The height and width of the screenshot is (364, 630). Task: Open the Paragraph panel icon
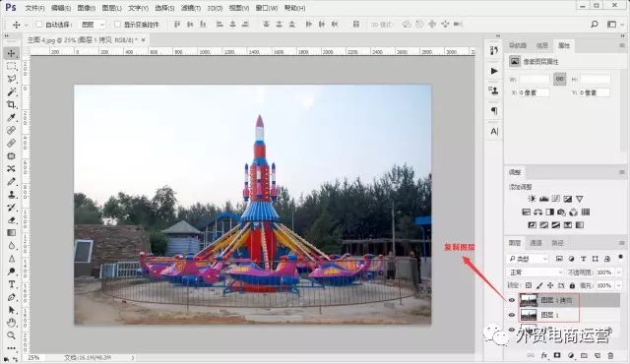coord(494,111)
